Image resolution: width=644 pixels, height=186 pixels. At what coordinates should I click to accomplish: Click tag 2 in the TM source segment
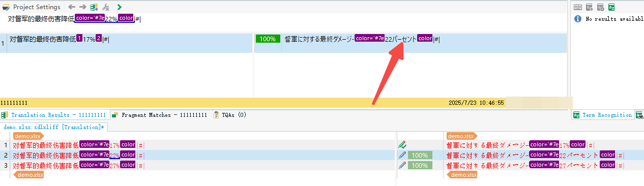(99, 39)
